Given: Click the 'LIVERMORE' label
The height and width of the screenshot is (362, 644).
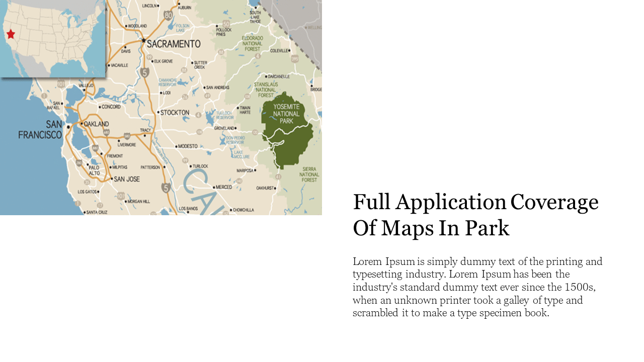Looking at the screenshot, I should tap(127, 145).
